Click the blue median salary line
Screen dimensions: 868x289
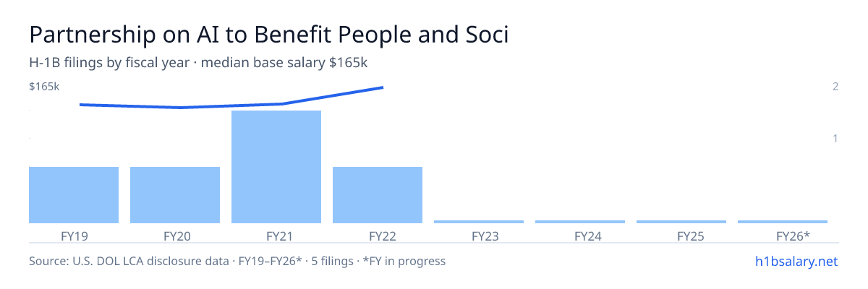coord(231,101)
